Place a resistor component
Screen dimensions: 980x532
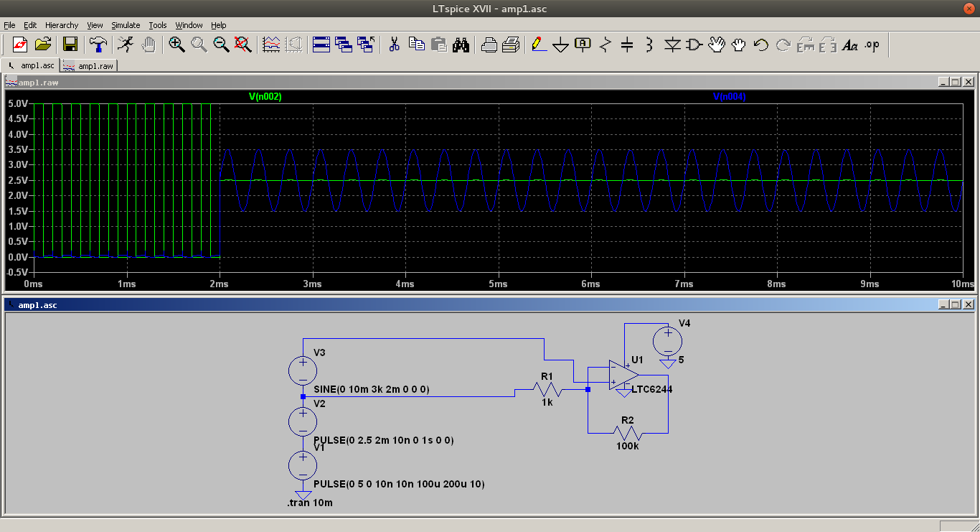[x=605, y=45]
